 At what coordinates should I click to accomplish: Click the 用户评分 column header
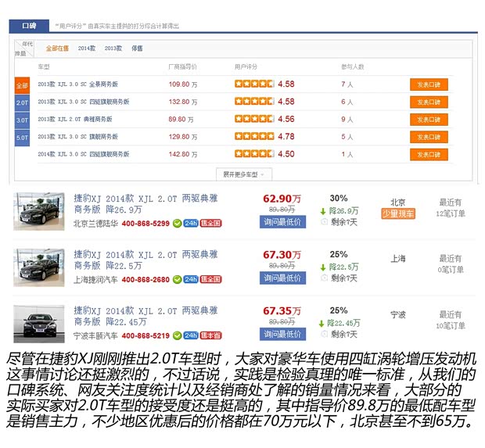(x=246, y=66)
